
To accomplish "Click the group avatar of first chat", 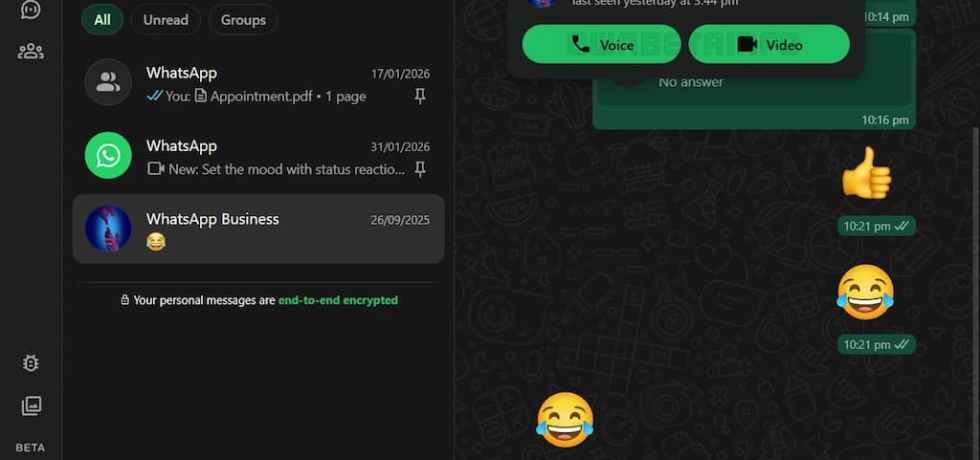I will coord(108,82).
